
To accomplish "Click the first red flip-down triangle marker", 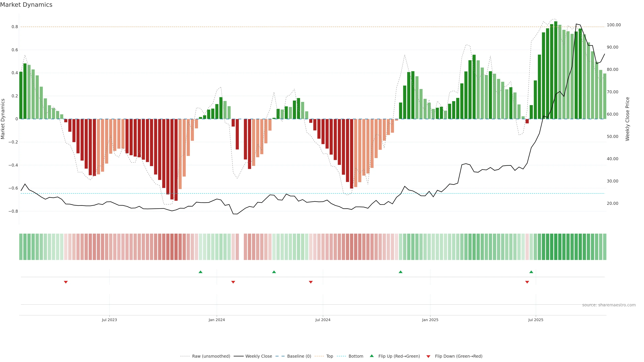I will pyautogui.click(x=66, y=282).
